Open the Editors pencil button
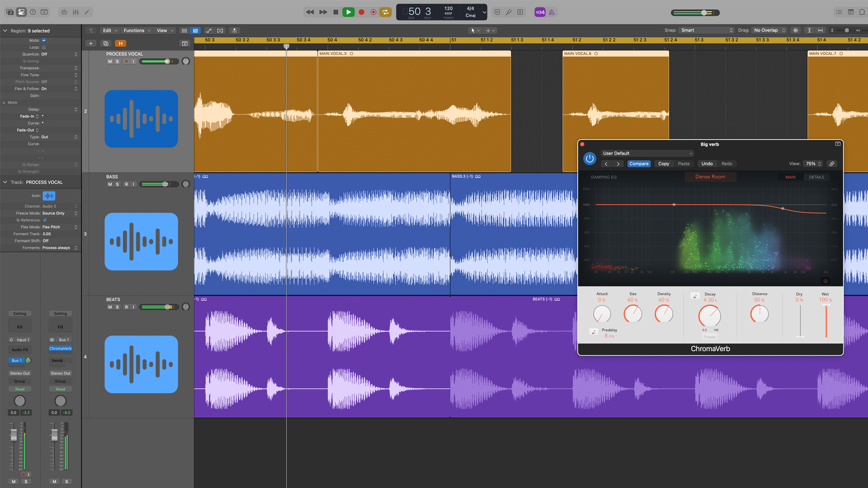This screenshot has width=868, height=488. tap(87, 12)
